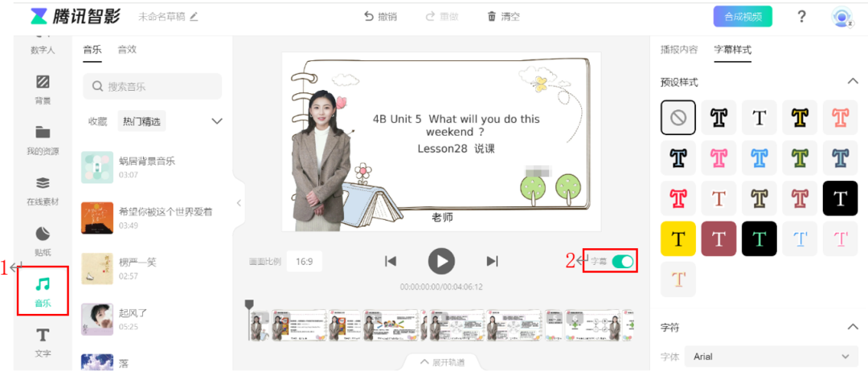The width and height of the screenshot is (868, 375).
Task: Select 字幕样式 subtitle style tab
Action: click(732, 49)
